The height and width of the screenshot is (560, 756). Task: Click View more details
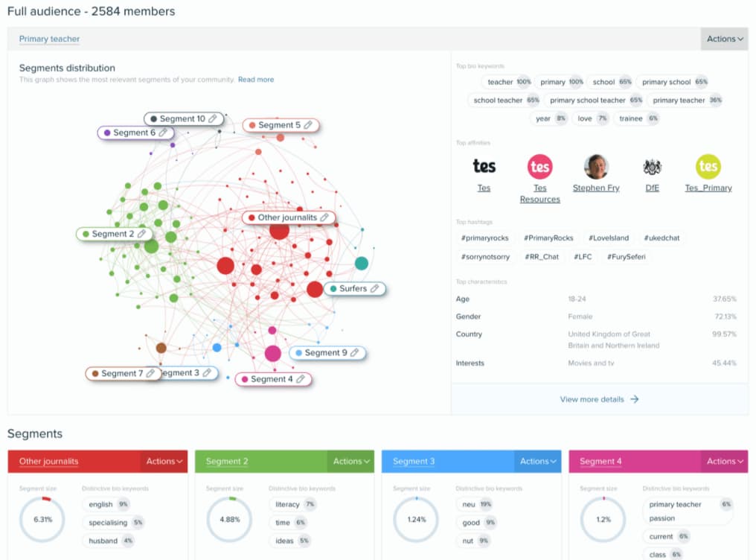coord(599,399)
